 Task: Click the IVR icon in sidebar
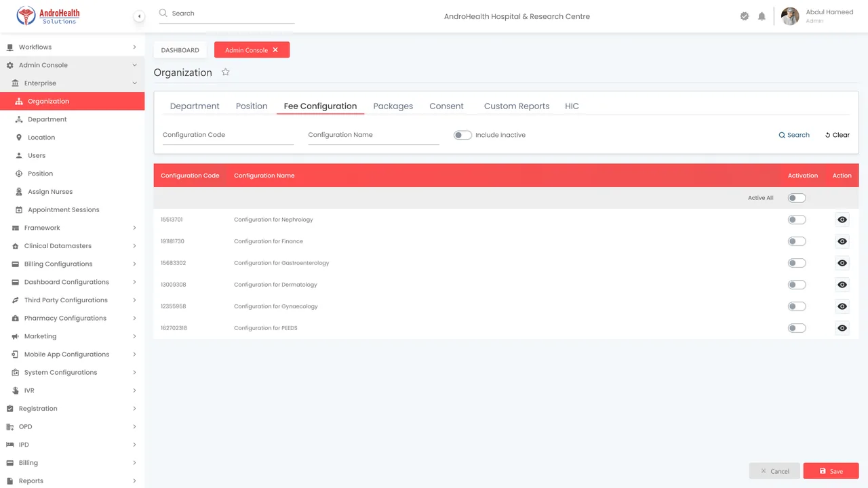tap(16, 390)
